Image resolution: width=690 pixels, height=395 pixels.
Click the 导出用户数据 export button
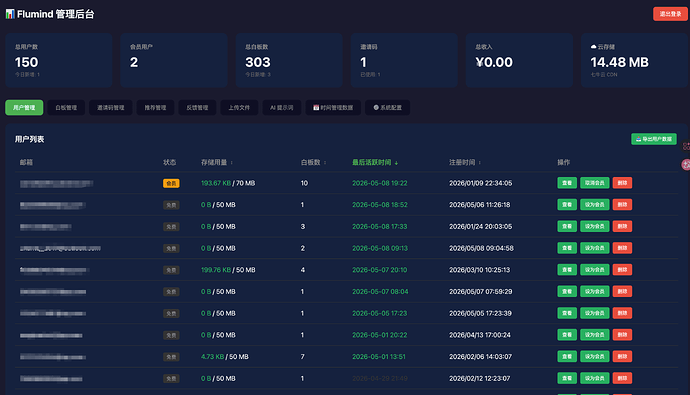[x=654, y=139]
